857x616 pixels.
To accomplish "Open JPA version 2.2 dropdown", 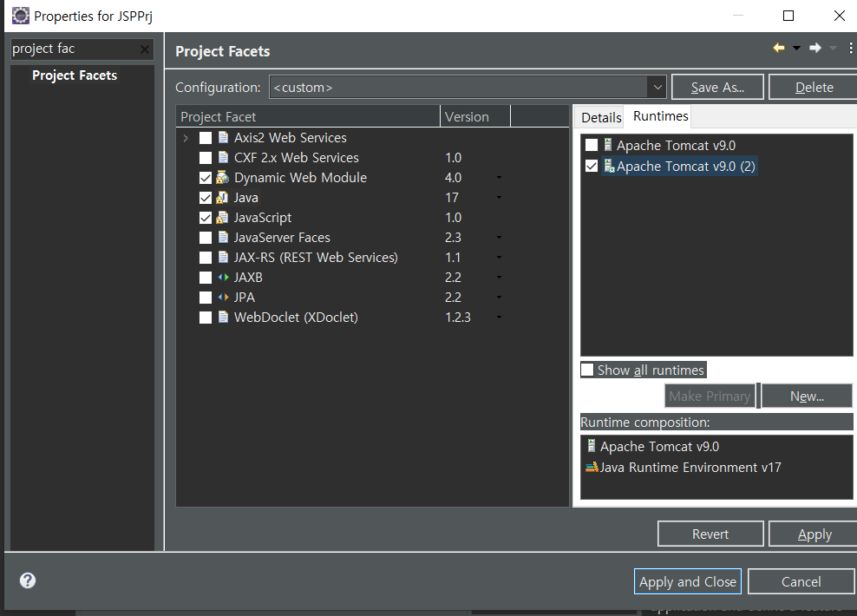I will click(499, 298).
